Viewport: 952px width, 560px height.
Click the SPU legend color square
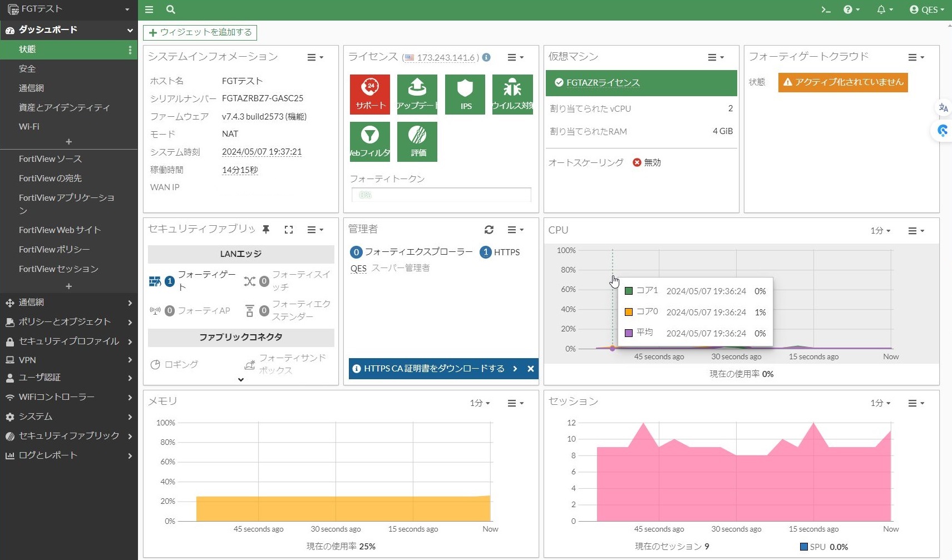(x=803, y=547)
